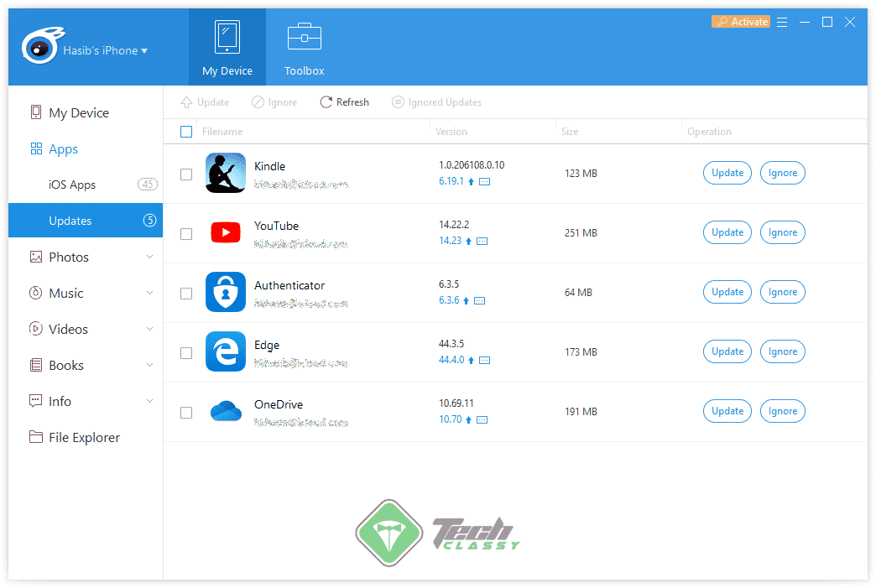876x588 pixels.
Task: Switch to the Toolbox tab
Action: click(304, 47)
